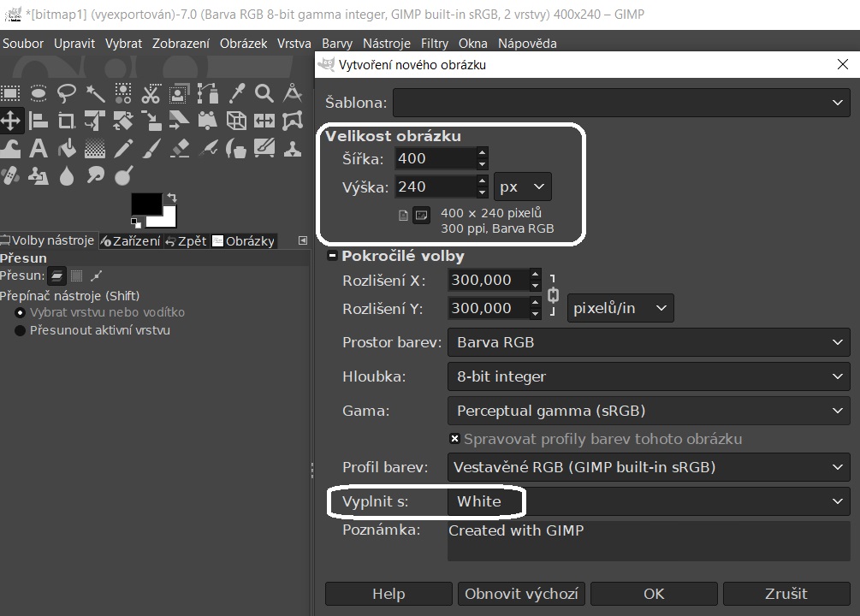Pick the Smudge tool
Image resolution: width=860 pixels, height=616 pixels.
click(96, 176)
